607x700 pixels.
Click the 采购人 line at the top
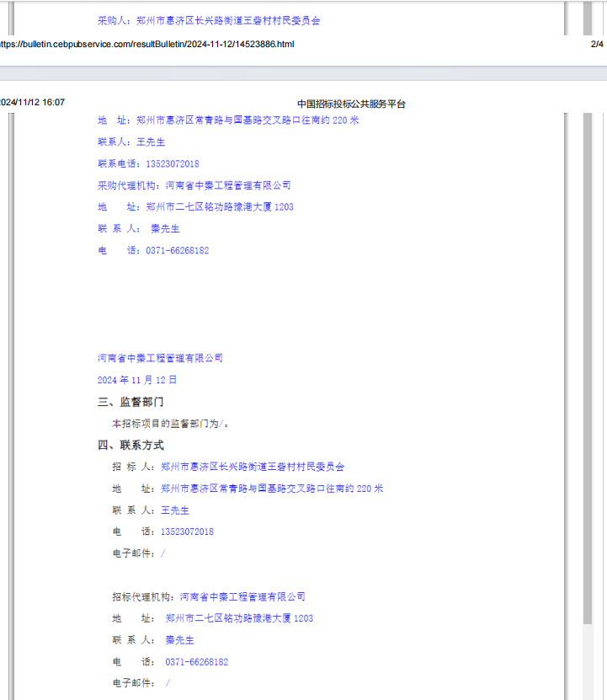[x=208, y=20]
